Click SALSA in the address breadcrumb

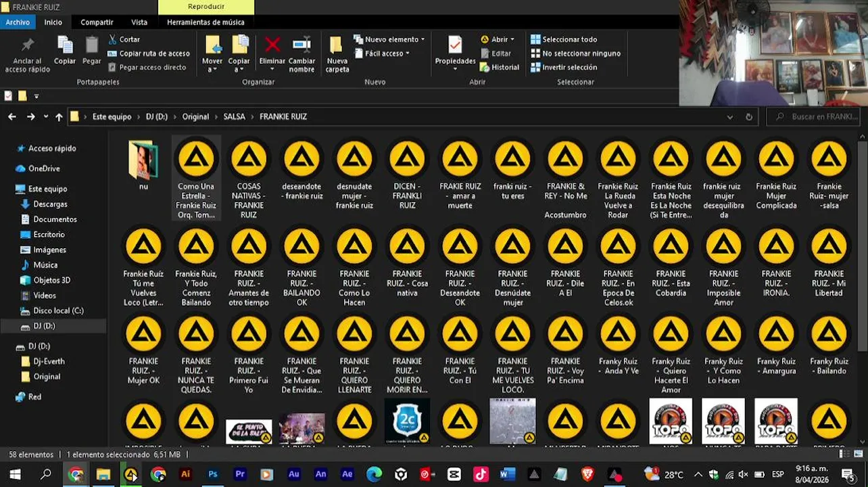(x=235, y=117)
